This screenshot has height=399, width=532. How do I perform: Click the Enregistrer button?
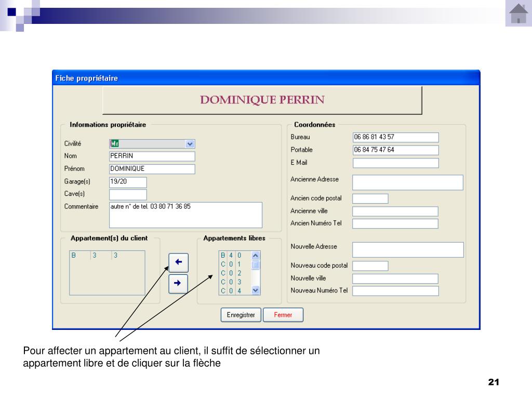point(241,315)
